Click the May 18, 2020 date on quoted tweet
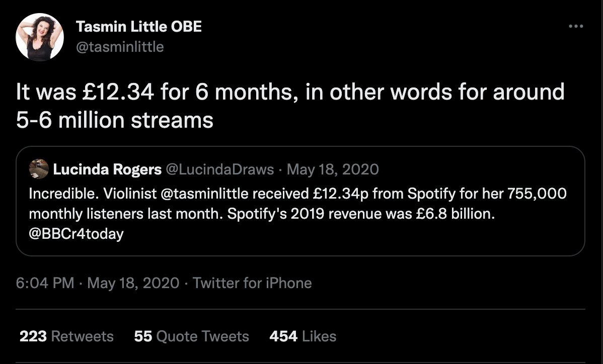The image size is (603, 364). pos(332,169)
